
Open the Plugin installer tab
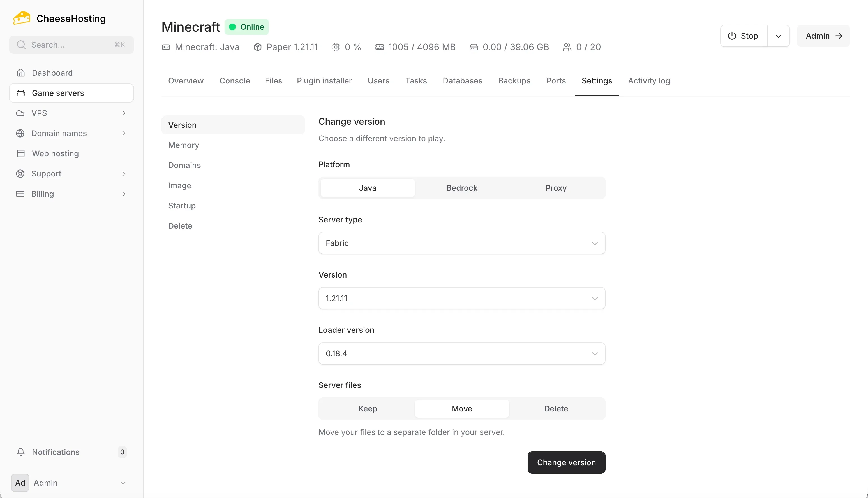324,81
